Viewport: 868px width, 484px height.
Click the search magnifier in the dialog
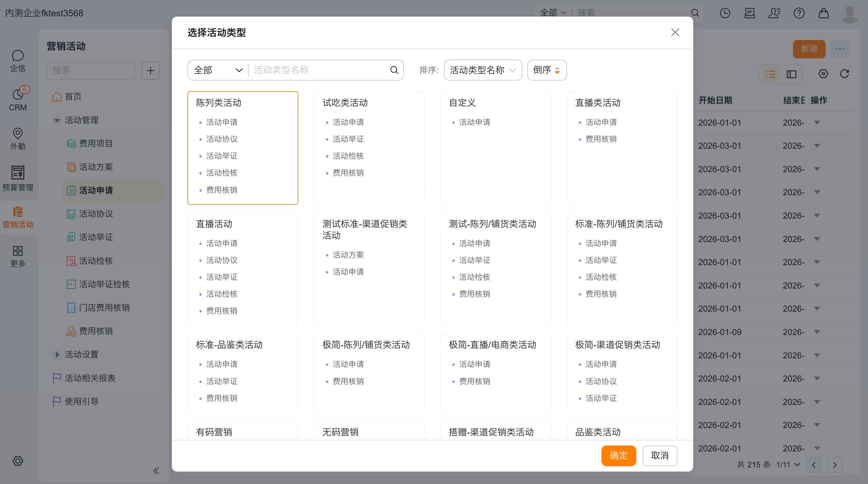coord(394,70)
